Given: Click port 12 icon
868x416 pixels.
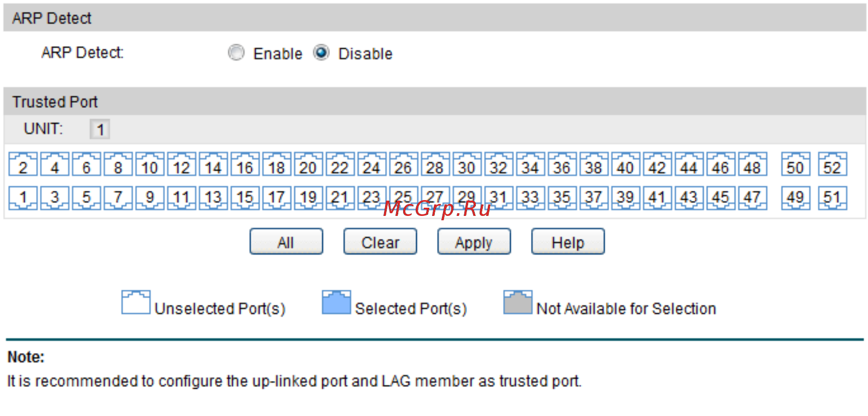Looking at the screenshot, I should point(181,165).
